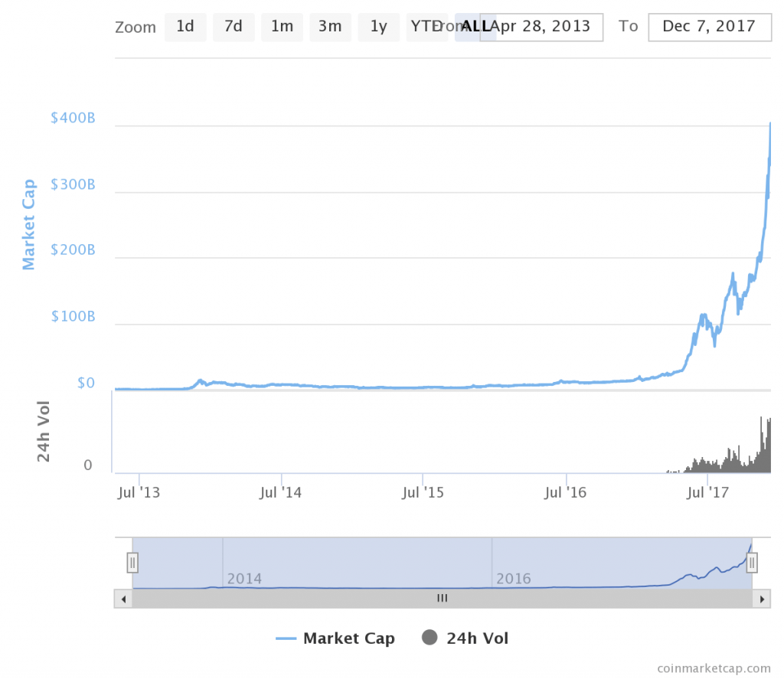
Task: Set zoom range to 7d
Action: tap(234, 27)
